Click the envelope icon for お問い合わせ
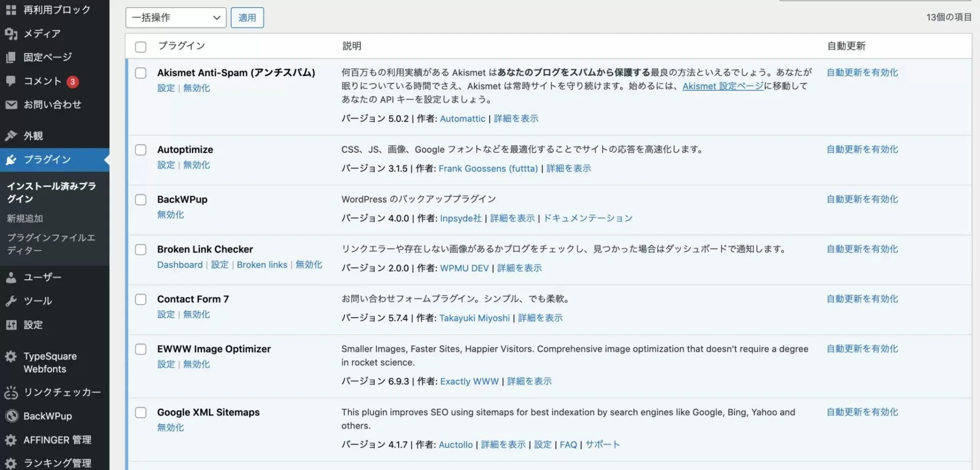 pyautogui.click(x=11, y=105)
